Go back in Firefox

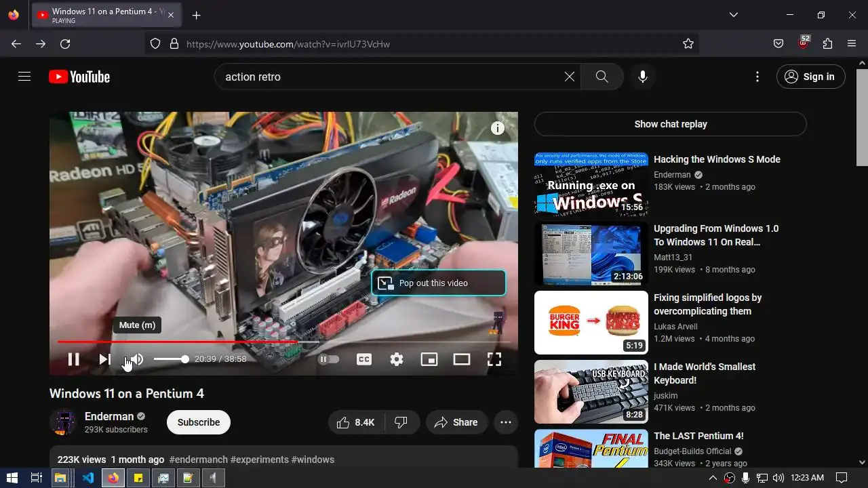click(x=16, y=44)
